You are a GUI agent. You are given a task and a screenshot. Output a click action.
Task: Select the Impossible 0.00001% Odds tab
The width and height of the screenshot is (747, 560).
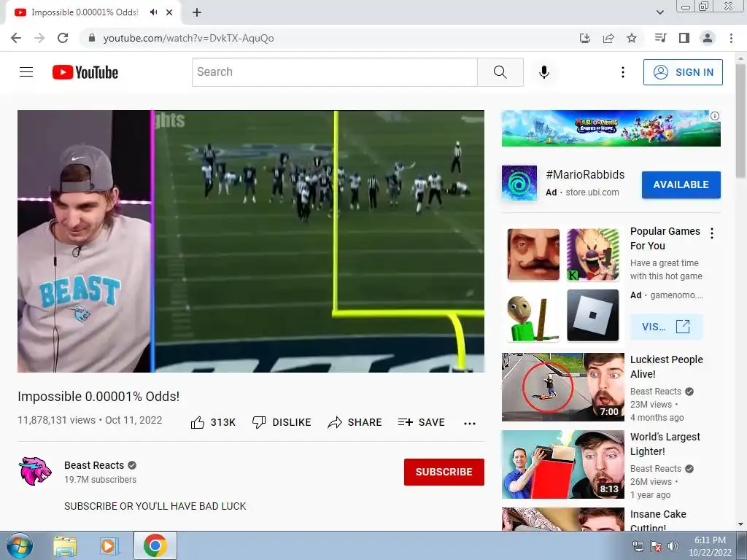tap(93, 12)
